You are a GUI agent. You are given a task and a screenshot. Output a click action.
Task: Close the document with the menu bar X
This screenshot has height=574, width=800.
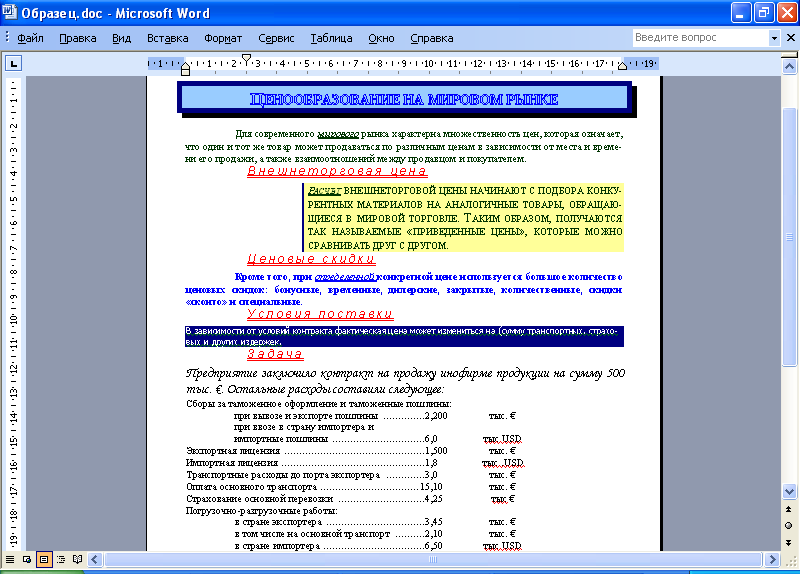click(x=791, y=37)
